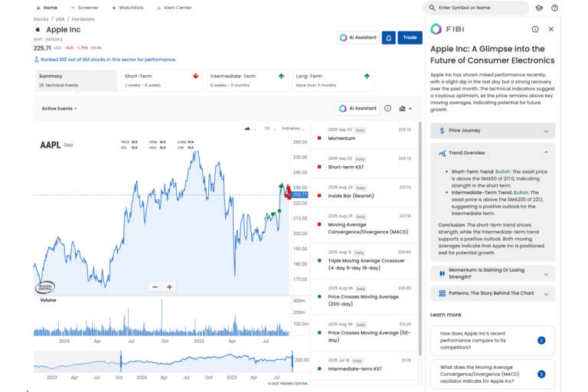Click the search magnifier icon
The width and height of the screenshot is (588, 392).
432,8
